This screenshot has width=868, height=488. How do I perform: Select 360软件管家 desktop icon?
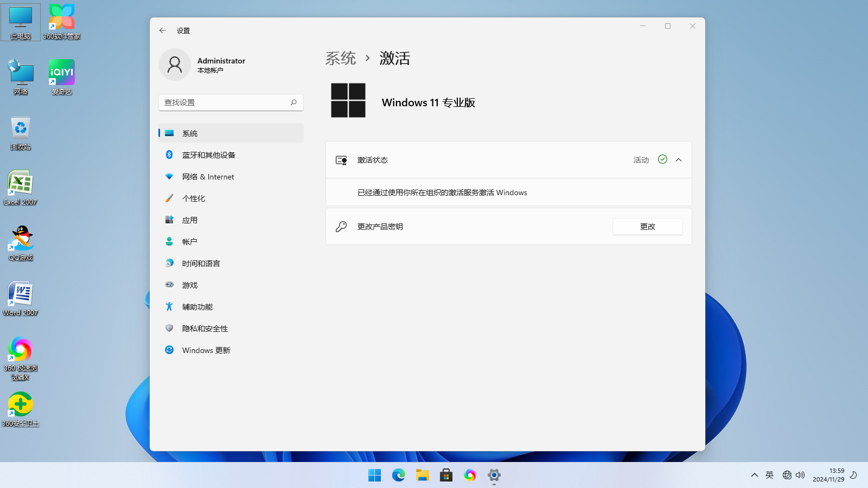pos(62,22)
